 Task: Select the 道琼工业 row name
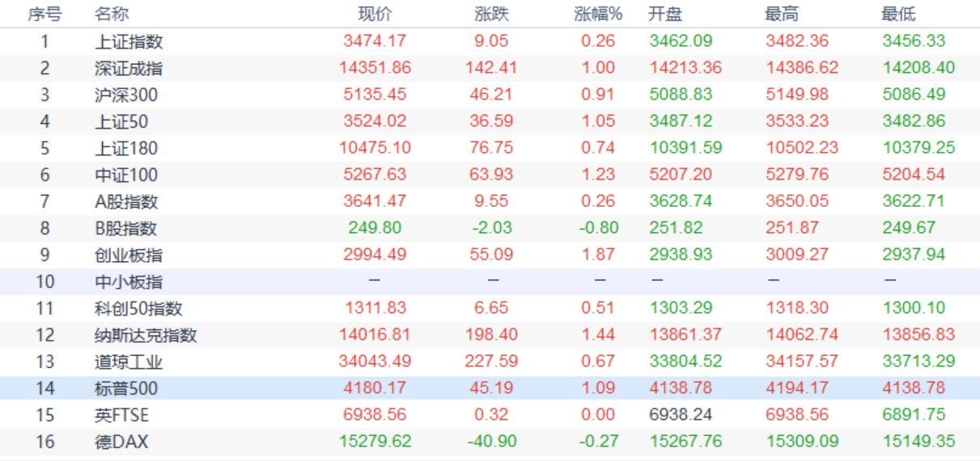(x=129, y=362)
